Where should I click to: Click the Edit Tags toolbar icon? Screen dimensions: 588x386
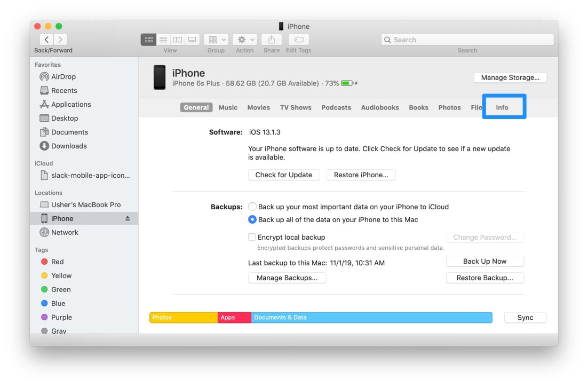tap(298, 40)
